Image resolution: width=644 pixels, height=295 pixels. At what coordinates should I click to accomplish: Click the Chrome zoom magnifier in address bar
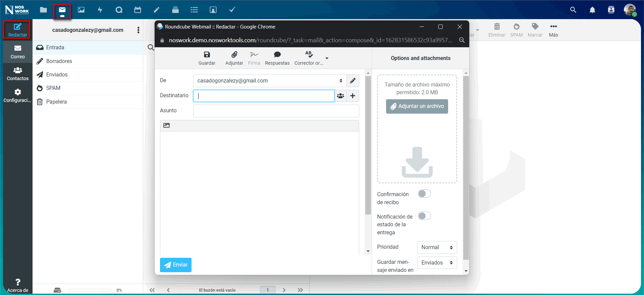462,40
